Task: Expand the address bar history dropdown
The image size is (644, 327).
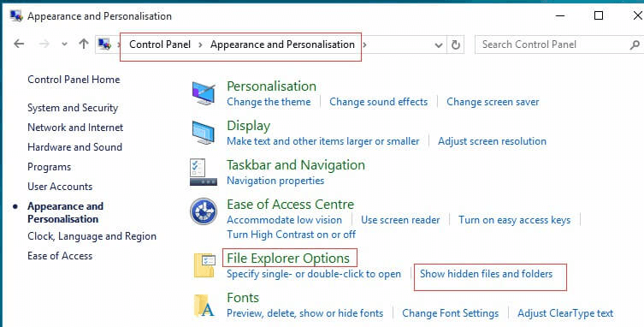Action: pos(439,45)
